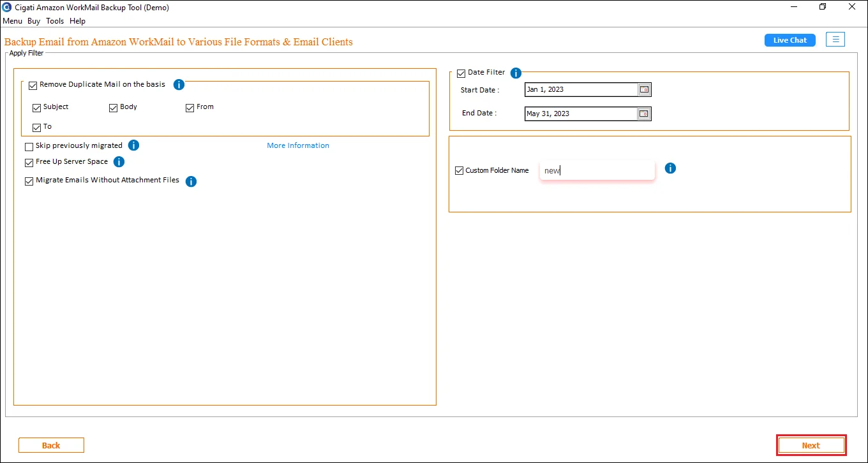Viewport: 868px width, 463px height.
Task: Enable Skip previously migrated checkbox
Action: [29, 147]
